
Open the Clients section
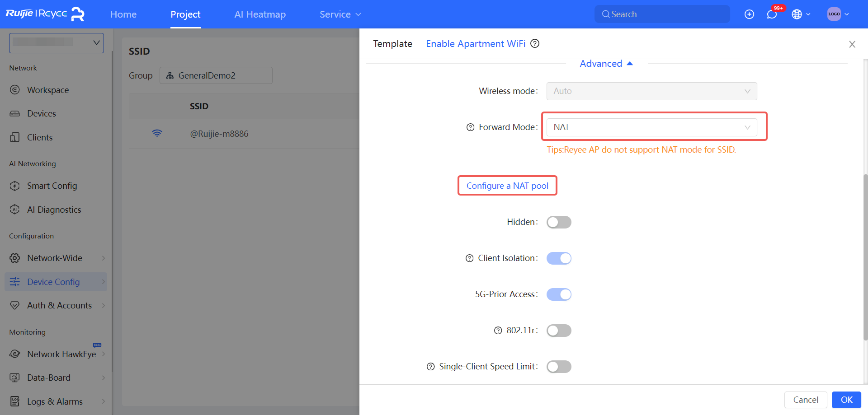pos(40,137)
